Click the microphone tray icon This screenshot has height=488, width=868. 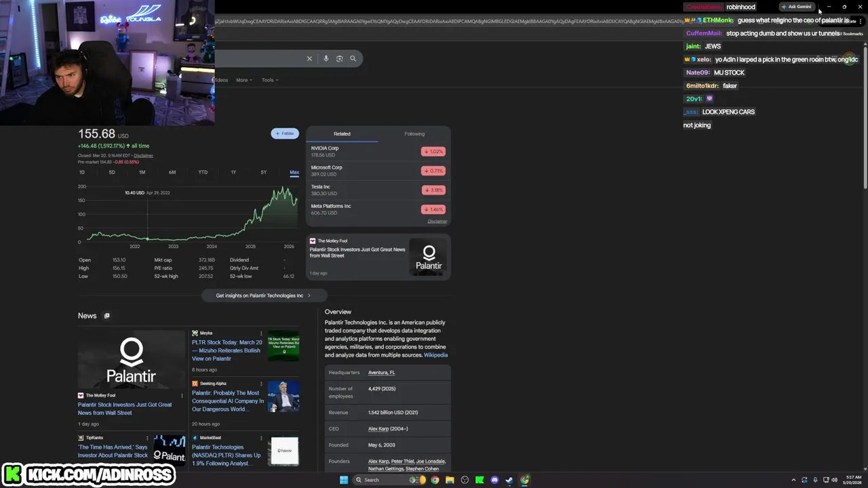click(x=815, y=480)
